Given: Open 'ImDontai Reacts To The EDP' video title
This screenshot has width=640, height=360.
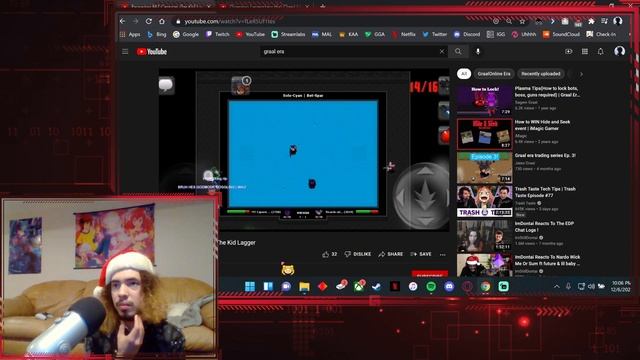Looking at the screenshot, I should [544, 227].
